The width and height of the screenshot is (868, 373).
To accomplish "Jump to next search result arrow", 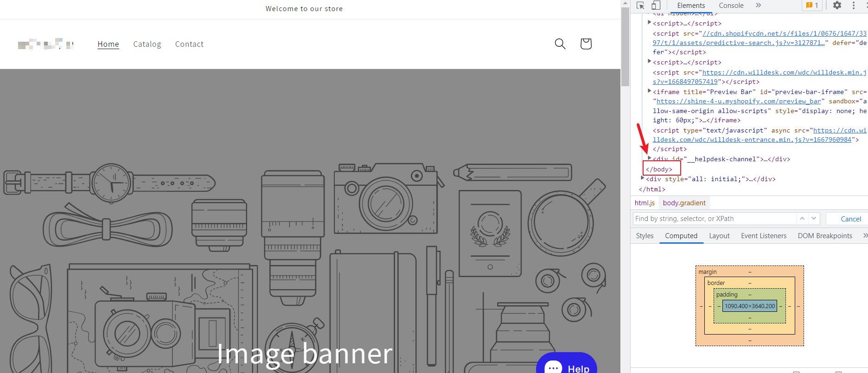I will coord(814,218).
